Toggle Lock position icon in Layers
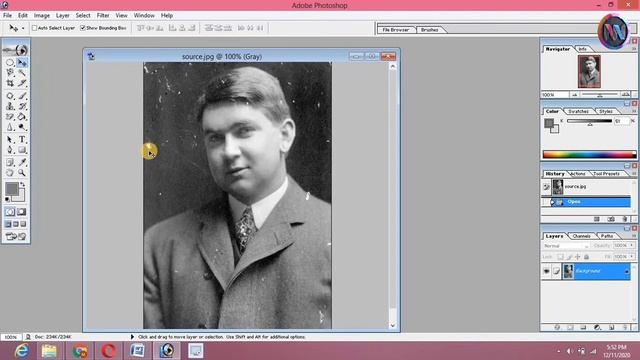The height and width of the screenshot is (360, 640). (x=578, y=257)
